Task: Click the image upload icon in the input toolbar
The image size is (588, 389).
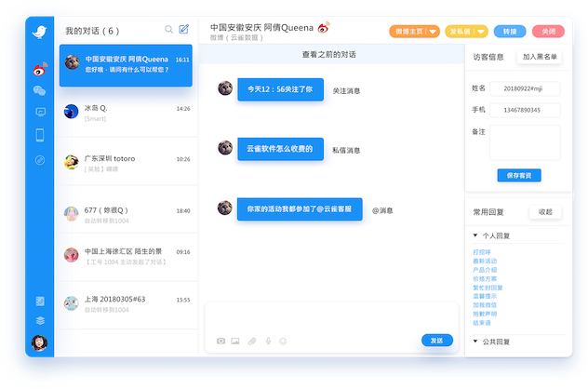Action: click(x=236, y=342)
